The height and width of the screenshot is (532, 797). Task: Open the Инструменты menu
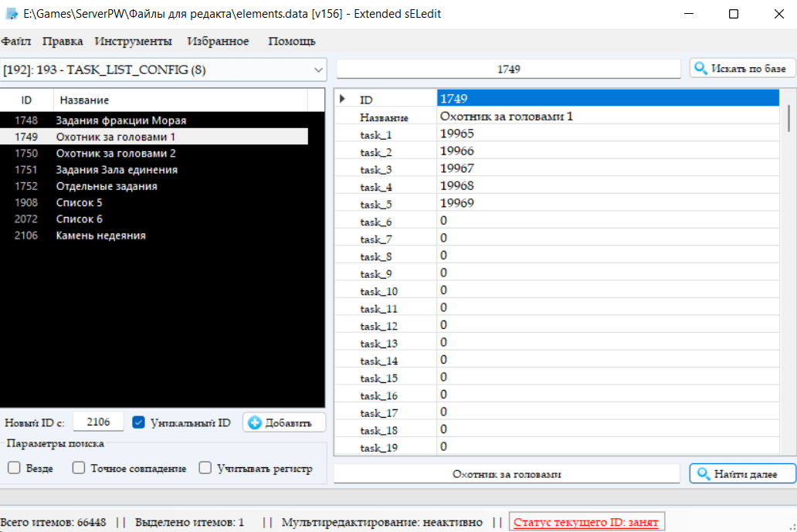point(133,41)
